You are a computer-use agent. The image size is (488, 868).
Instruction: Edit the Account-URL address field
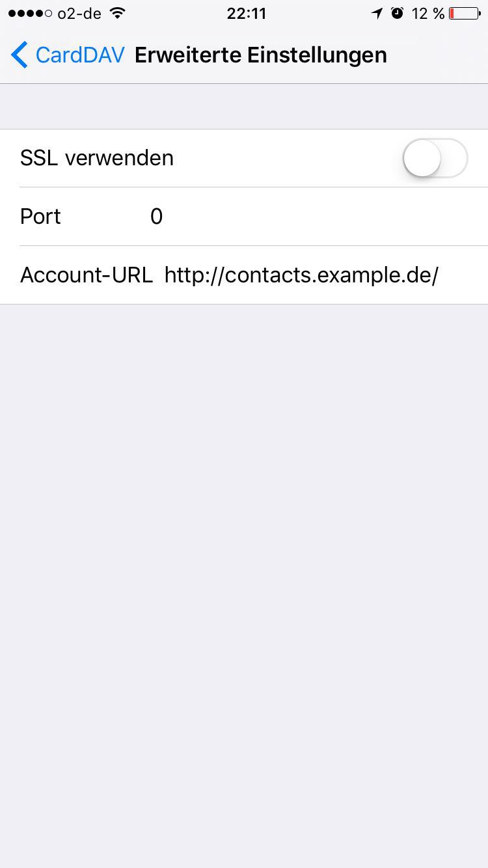click(x=301, y=275)
